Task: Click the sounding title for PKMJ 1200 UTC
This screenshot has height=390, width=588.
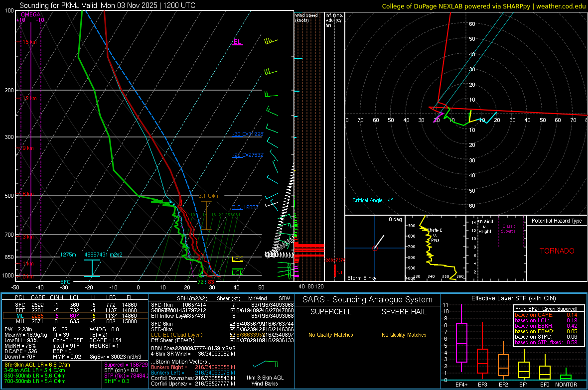Action: coord(107,5)
